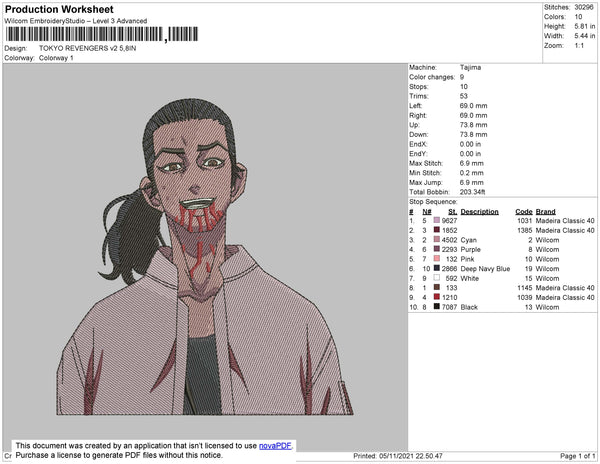Select code '1385' in the stop sequence
Screen dimensions: 600x464
tap(525, 230)
